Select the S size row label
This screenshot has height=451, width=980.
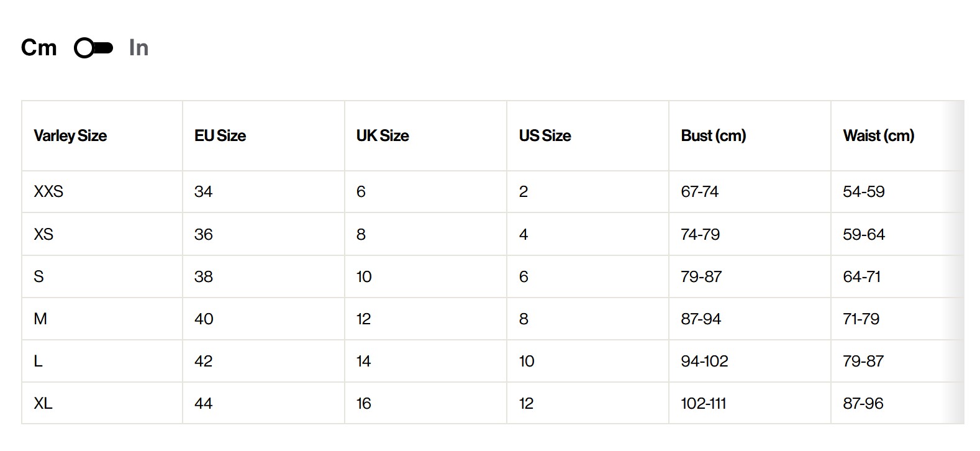pos(39,276)
